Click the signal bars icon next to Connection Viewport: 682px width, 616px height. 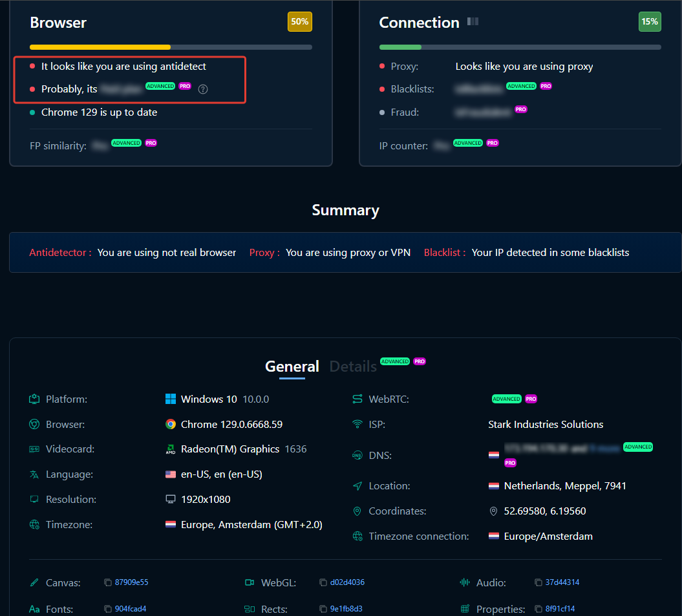click(473, 22)
